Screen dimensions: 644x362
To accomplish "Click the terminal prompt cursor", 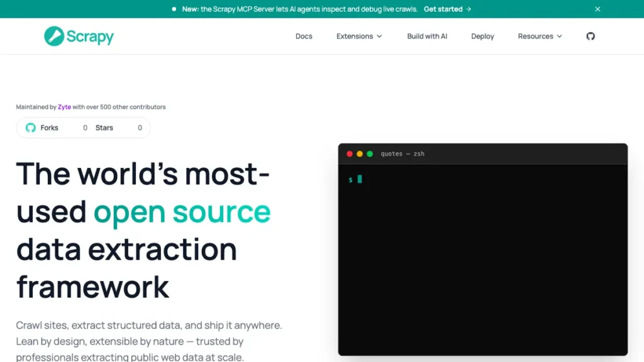I will 360,179.
